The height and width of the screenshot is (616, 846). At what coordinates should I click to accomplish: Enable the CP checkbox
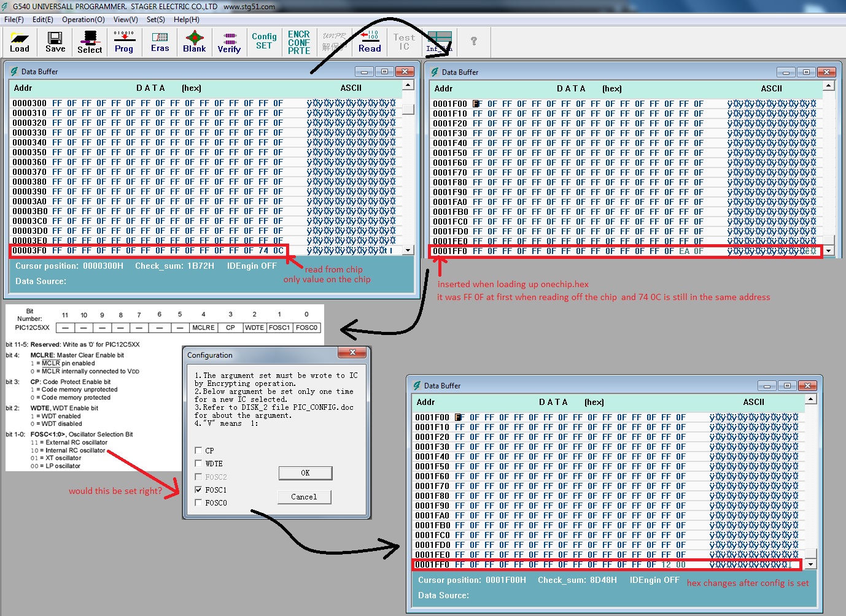click(x=198, y=450)
